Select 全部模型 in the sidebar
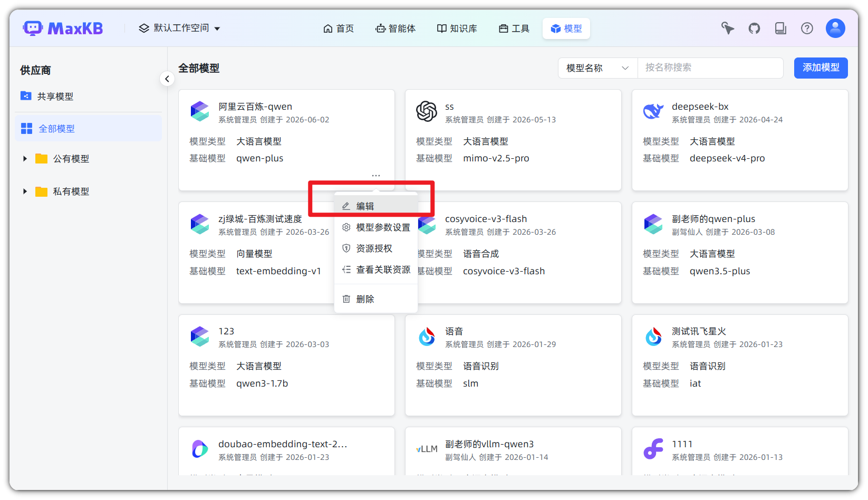Image resolution: width=868 pixels, height=500 pixels. coord(89,129)
